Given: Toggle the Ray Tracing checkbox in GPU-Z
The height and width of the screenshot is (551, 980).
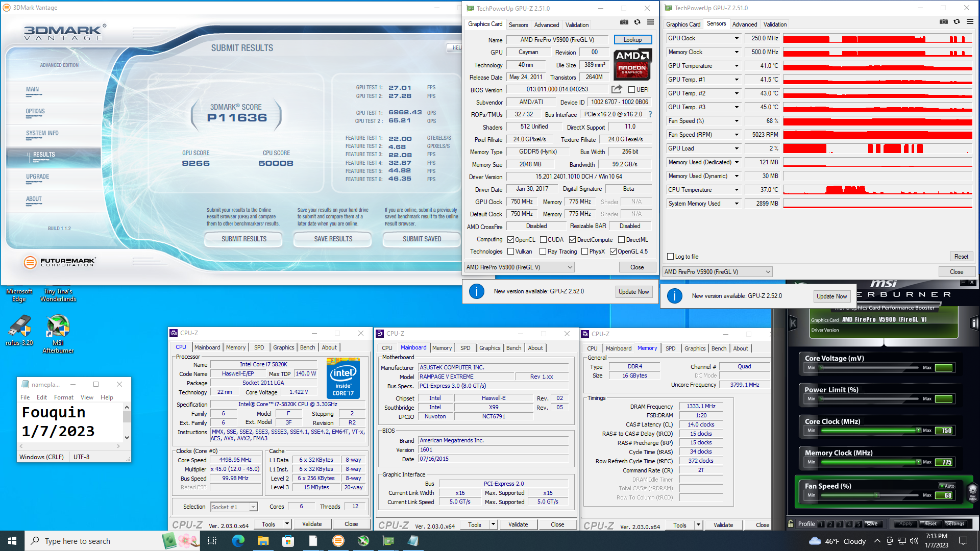Looking at the screenshot, I should [x=543, y=252].
